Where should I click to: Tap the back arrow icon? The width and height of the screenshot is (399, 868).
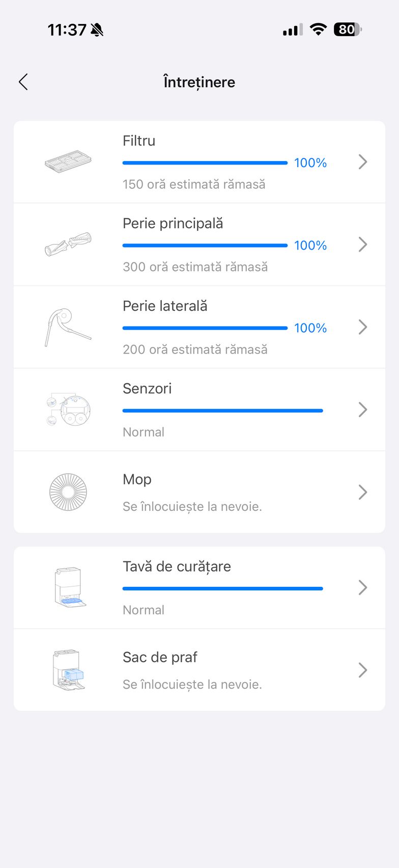(x=23, y=82)
